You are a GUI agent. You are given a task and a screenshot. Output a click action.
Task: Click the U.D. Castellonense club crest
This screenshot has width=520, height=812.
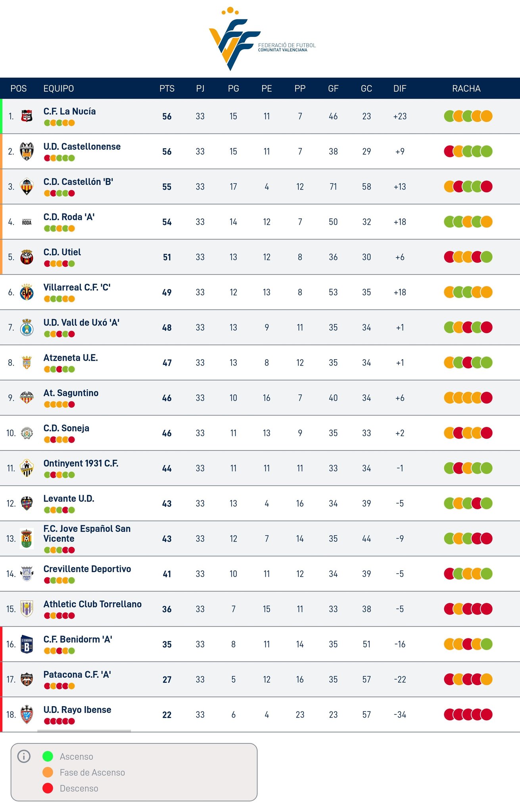pyautogui.click(x=27, y=151)
